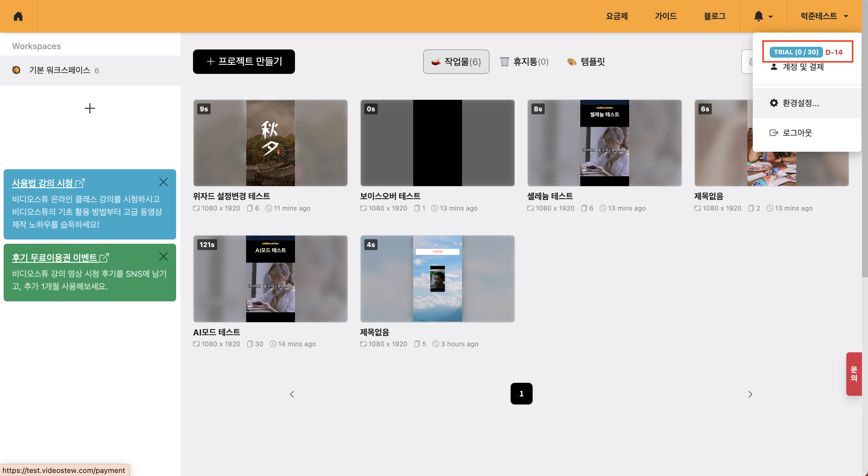Open the notification bell dropdown
The height and width of the screenshot is (476, 868).
[763, 16]
